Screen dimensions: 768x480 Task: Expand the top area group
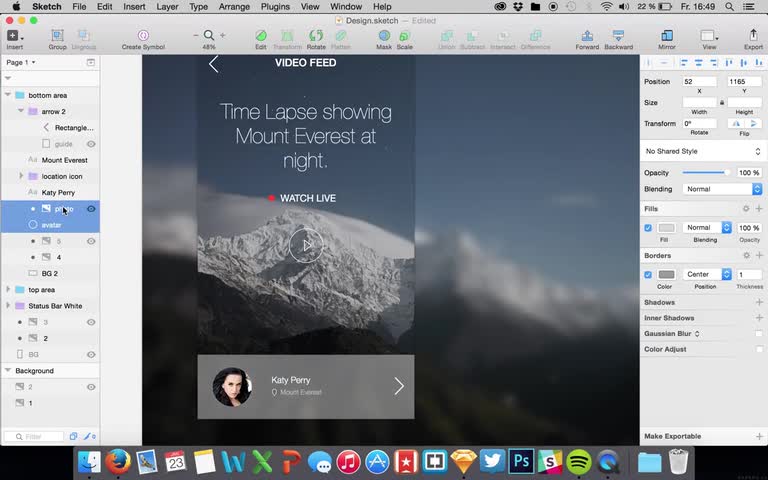[8, 289]
